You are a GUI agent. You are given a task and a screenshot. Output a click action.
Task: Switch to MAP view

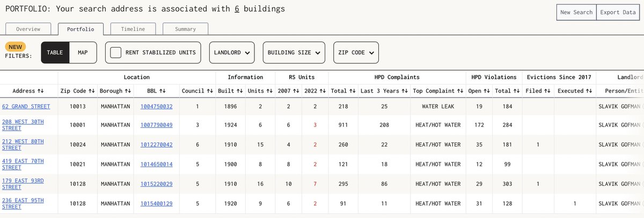tap(83, 52)
